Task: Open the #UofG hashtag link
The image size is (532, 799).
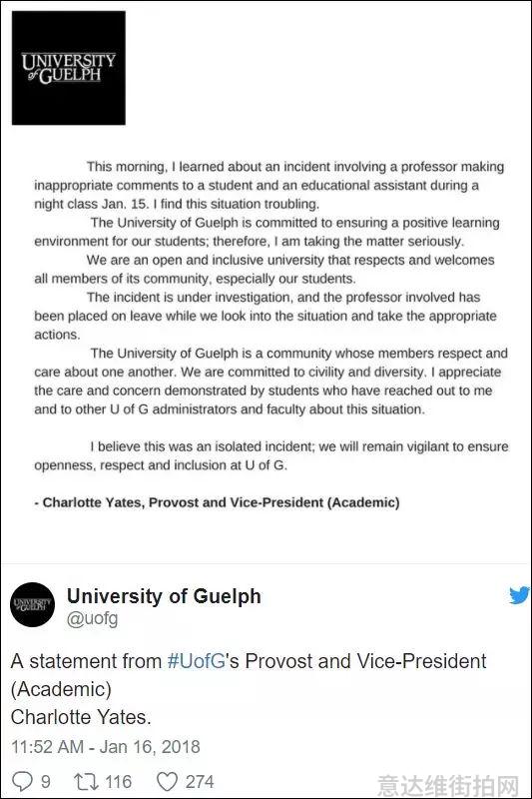Action: tap(197, 661)
